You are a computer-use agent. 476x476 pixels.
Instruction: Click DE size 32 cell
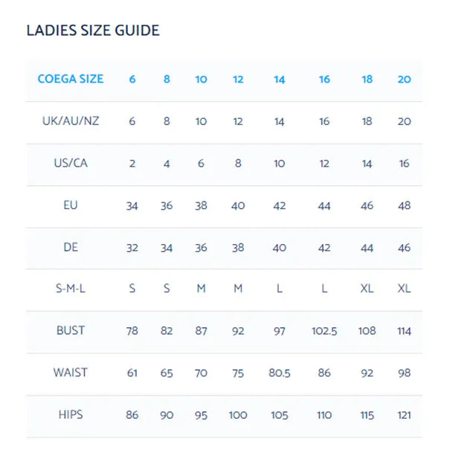click(x=132, y=248)
